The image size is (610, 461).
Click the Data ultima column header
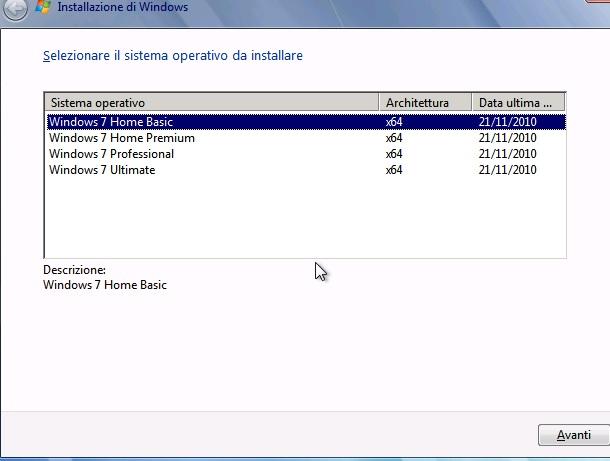(518, 103)
